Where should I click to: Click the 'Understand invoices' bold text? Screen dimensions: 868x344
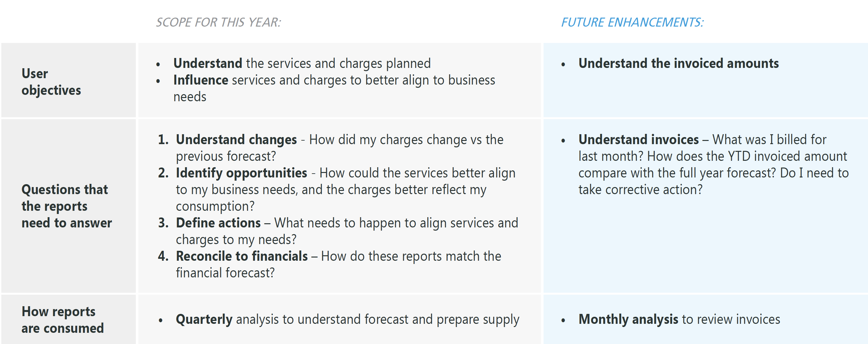(x=639, y=139)
